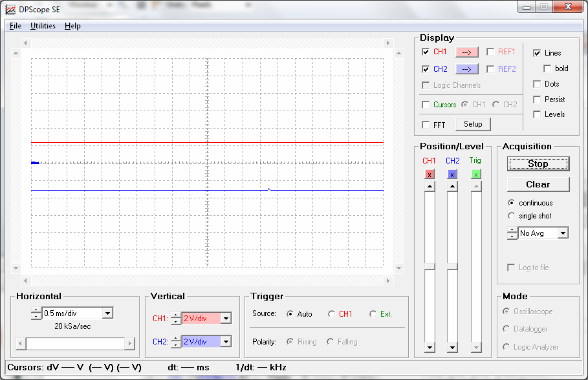588x380 pixels.
Task: Click the CH2 position slider thumb
Action: [452, 266]
